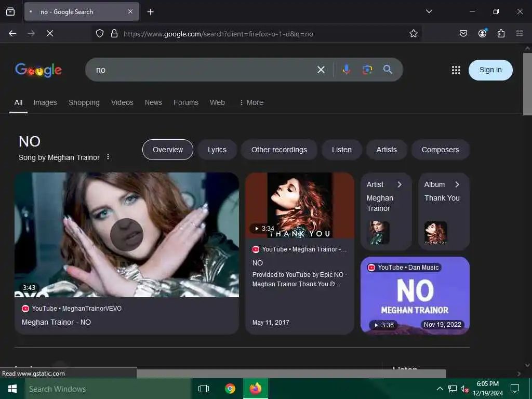Viewport: 532px width, 399px height.
Task: Switch to Web results tab
Action: pos(217,102)
